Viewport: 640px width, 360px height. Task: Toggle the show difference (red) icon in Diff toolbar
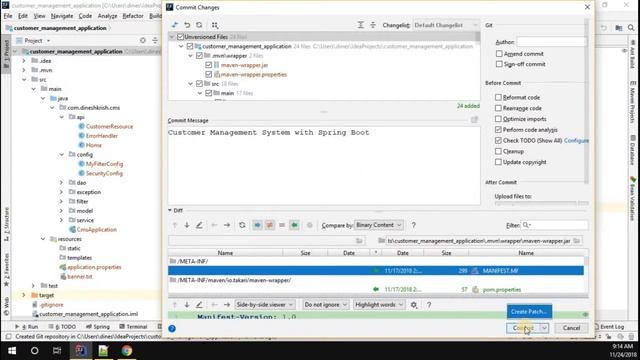click(x=270, y=225)
